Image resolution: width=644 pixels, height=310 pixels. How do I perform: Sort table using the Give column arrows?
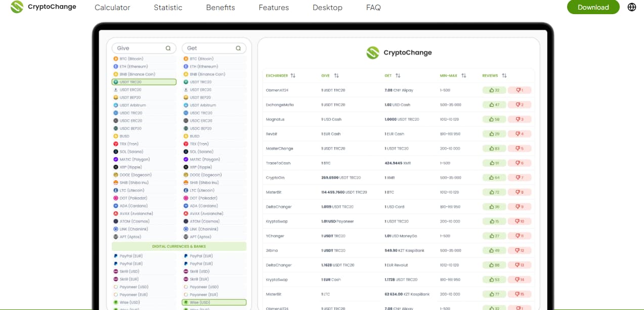[x=336, y=76]
